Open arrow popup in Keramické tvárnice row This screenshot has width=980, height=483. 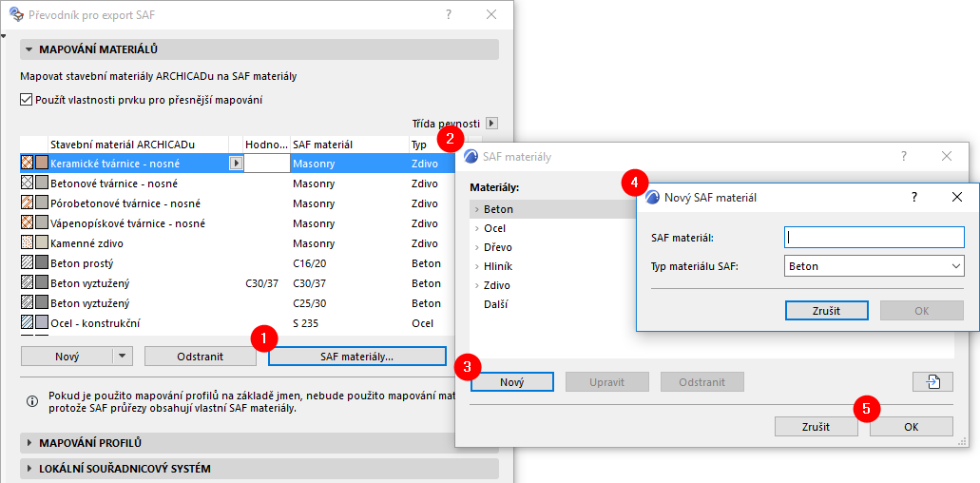(236, 164)
